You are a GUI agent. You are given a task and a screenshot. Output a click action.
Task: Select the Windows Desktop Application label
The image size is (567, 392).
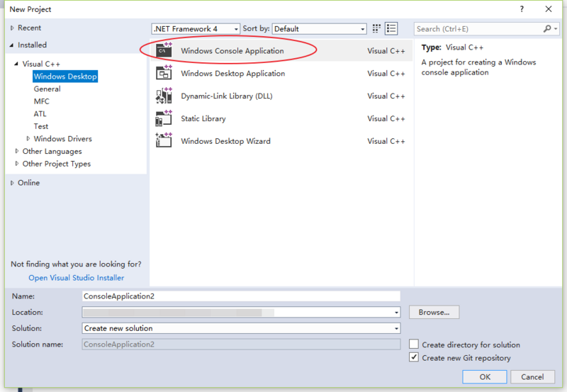233,74
